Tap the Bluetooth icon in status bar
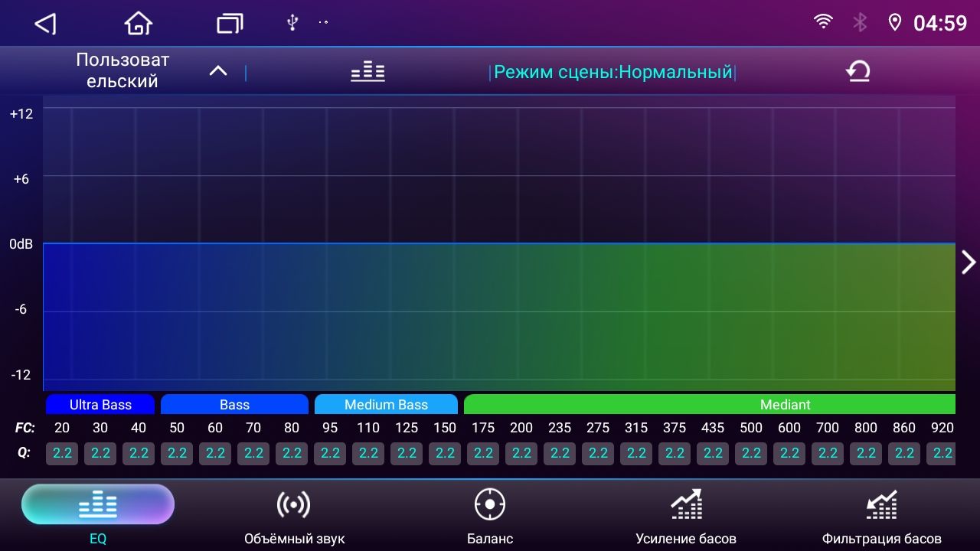Viewport: 980px width, 551px height. [x=860, y=22]
